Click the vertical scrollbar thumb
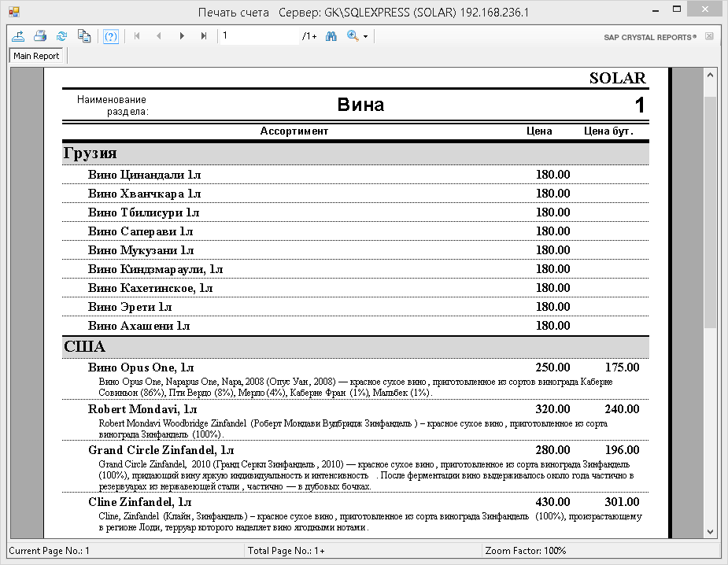Viewport: 728px width, 565px height. (710, 212)
